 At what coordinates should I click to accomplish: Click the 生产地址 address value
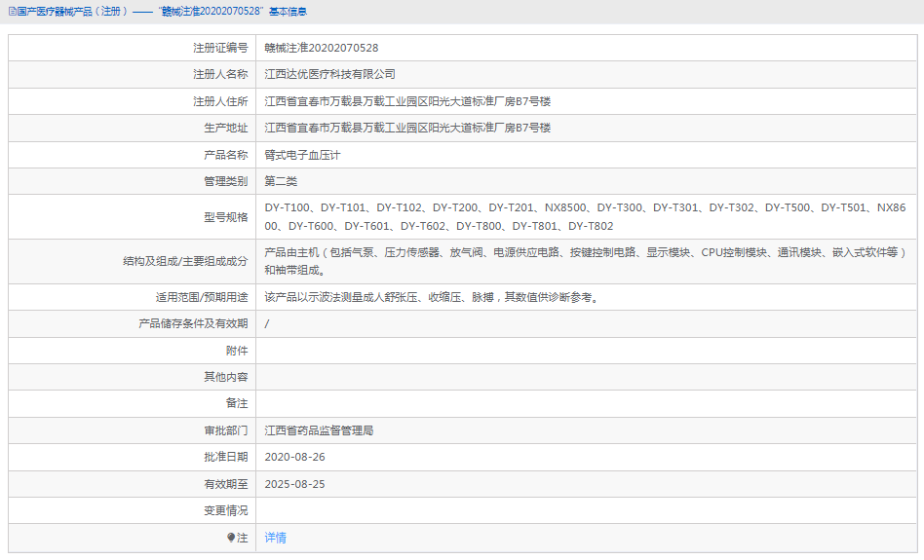click(x=407, y=128)
